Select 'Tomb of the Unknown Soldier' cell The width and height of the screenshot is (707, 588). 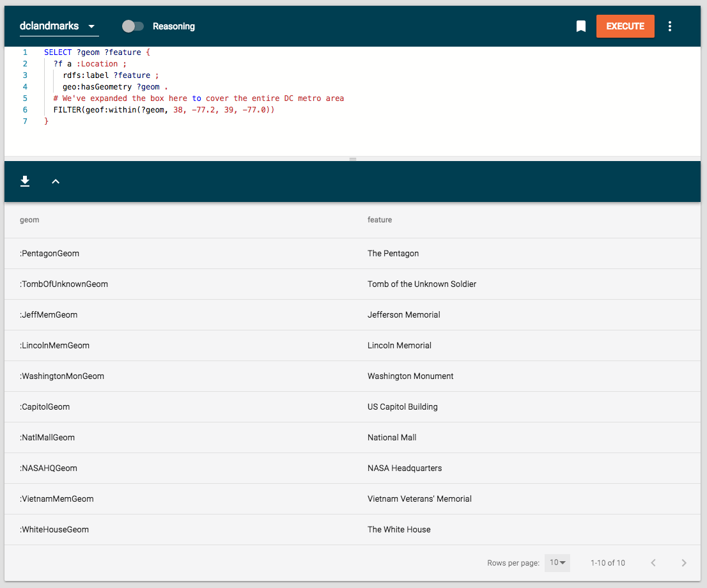[422, 284]
